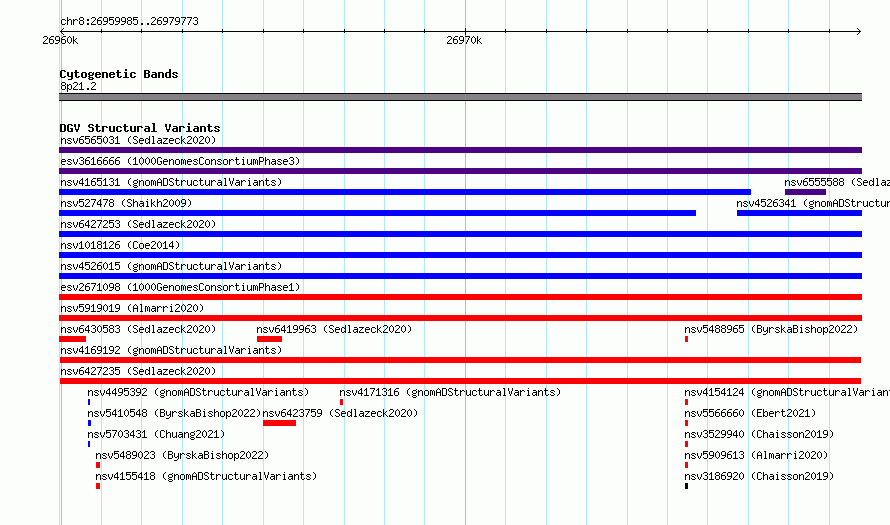Click nsv5410548 (ByrskaBishop2022) label

(174, 413)
